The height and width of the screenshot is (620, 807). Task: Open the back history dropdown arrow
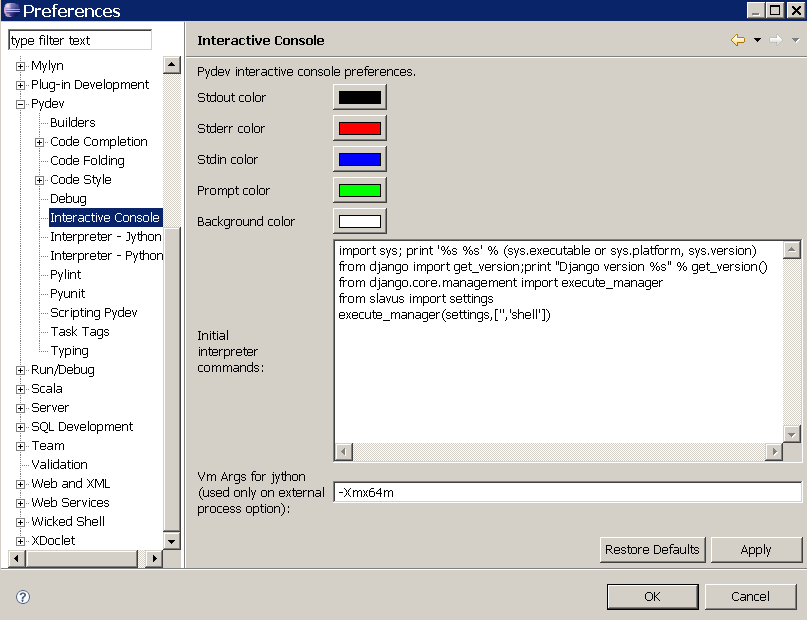point(757,40)
